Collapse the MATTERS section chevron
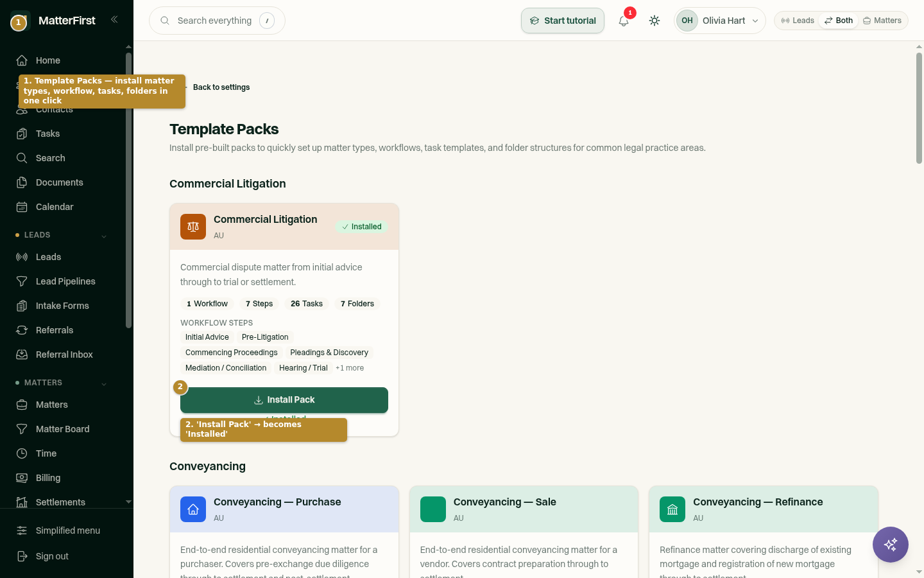Screen dimensions: 924x578 104,383
